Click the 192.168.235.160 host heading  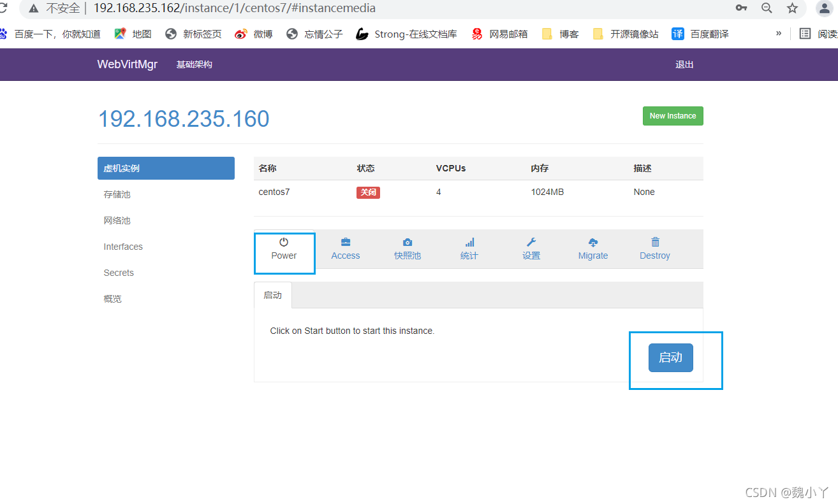pos(184,119)
